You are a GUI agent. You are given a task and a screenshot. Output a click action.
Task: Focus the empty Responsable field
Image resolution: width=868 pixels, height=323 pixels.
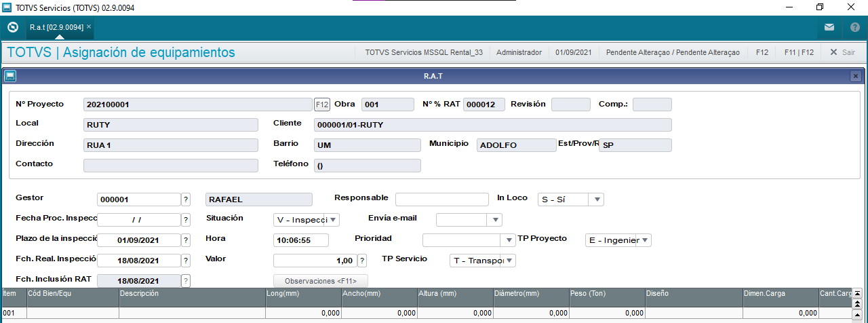pyautogui.click(x=442, y=199)
